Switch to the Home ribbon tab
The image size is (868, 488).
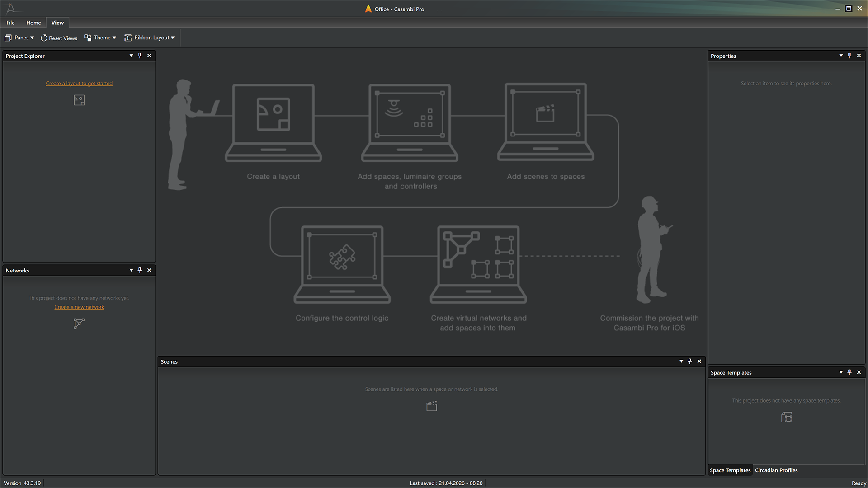[33, 23]
